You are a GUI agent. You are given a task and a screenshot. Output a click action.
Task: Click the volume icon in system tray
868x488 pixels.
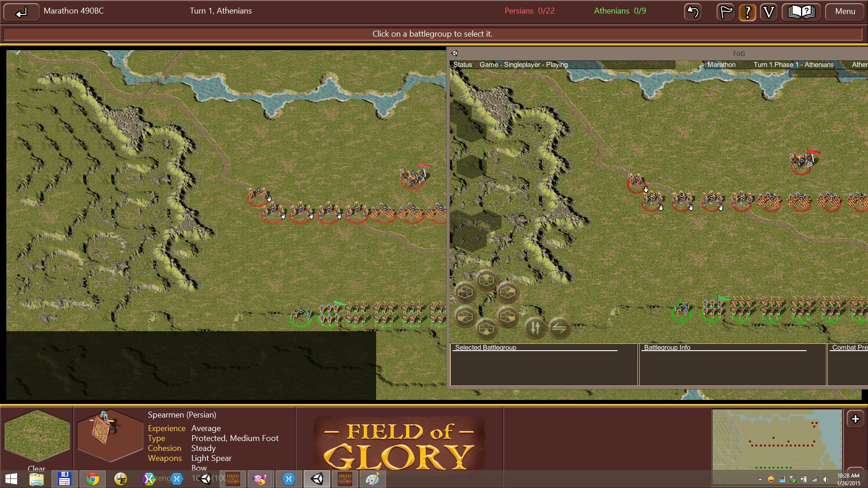[x=826, y=479]
